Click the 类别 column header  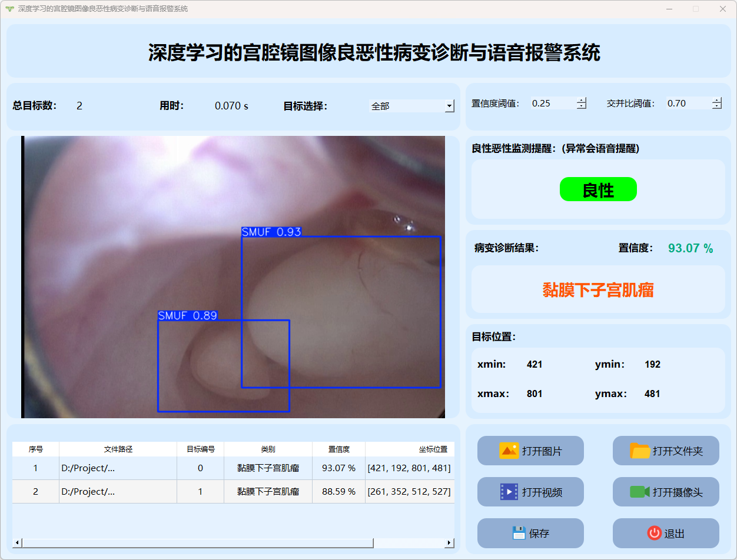point(268,449)
